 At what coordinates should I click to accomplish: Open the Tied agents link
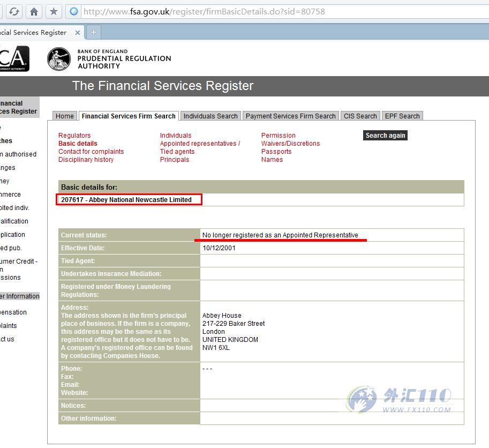click(x=177, y=152)
